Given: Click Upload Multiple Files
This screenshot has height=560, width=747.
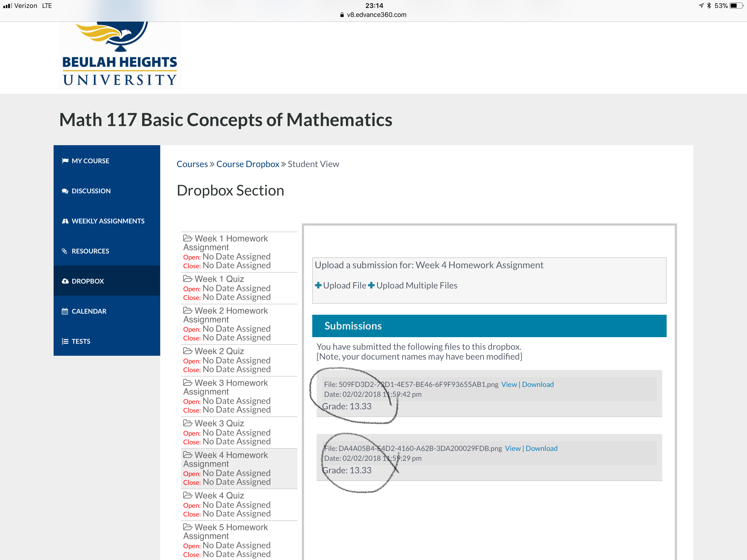Looking at the screenshot, I should pyautogui.click(x=416, y=285).
